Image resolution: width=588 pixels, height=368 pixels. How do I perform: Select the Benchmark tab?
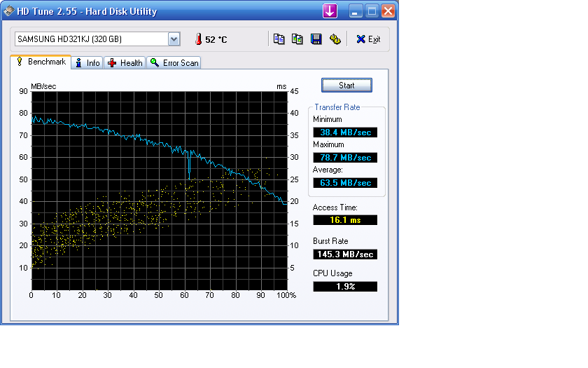41,62
